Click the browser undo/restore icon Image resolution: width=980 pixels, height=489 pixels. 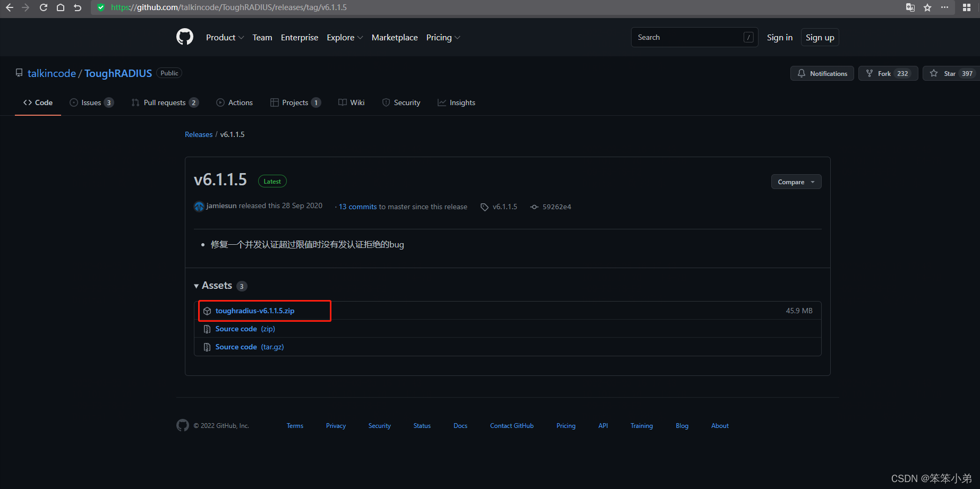pos(78,7)
